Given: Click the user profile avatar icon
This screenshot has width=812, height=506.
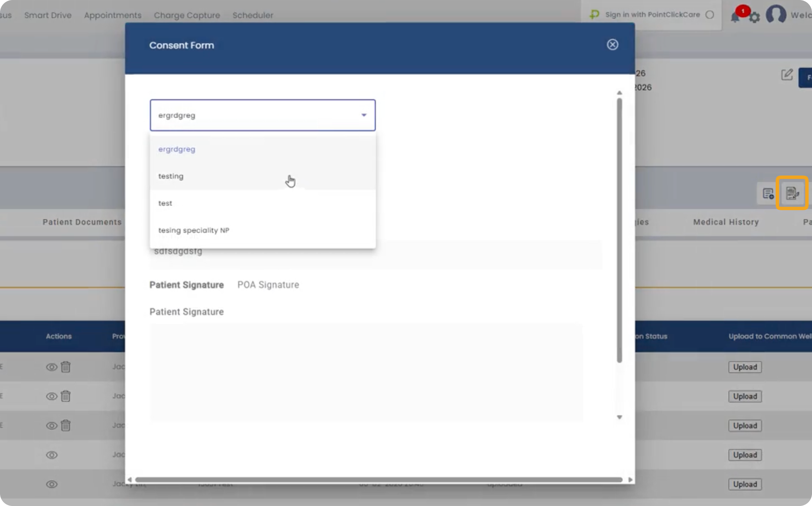Looking at the screenshot, I should point(776,14).
